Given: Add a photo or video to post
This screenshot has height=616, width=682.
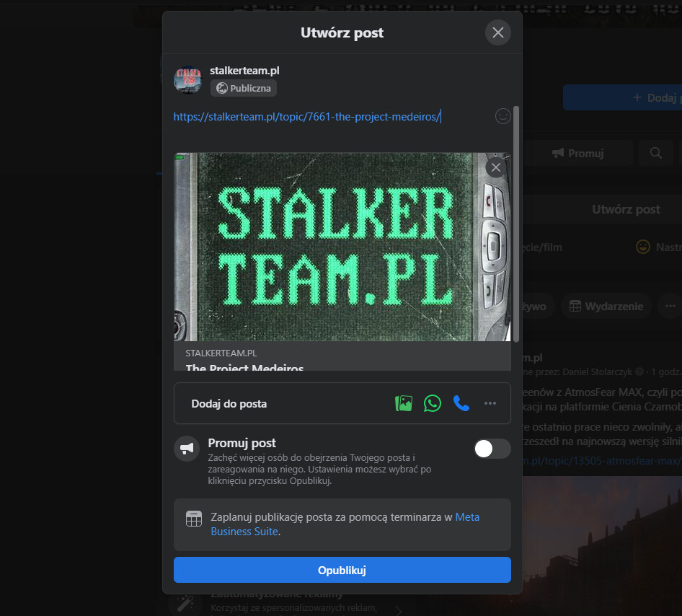Looking at the screenshot, I should tap(404, 403).
